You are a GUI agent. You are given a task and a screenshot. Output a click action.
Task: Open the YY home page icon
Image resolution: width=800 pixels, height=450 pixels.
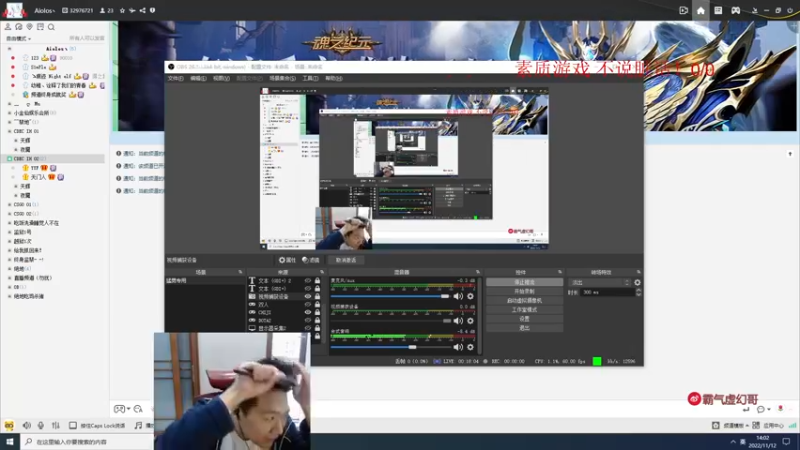click(701, 10)
